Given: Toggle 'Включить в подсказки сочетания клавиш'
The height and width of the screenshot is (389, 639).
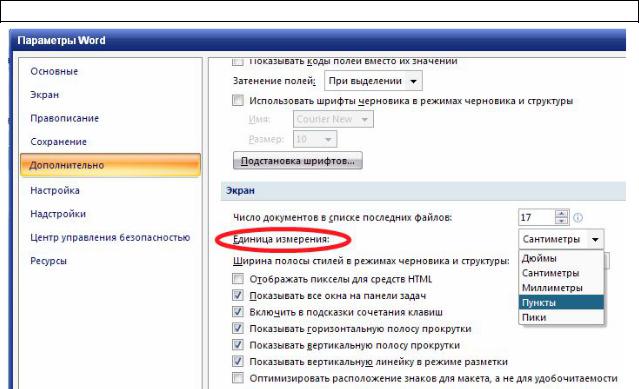Looking at the screenshot, I should (238, 312).
